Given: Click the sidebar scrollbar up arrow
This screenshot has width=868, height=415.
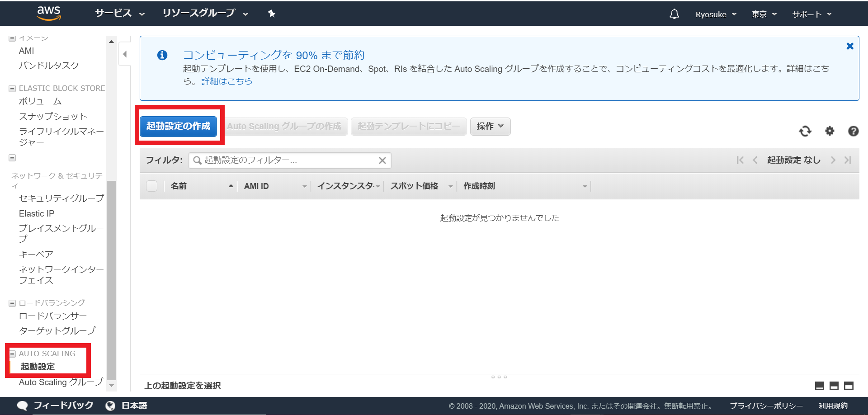Looking at the screenshot, I should pyautogui.click(x=111, y=41).
